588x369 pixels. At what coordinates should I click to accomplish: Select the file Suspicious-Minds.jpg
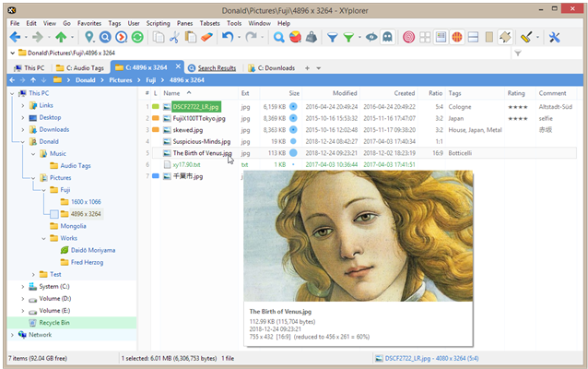201,141
